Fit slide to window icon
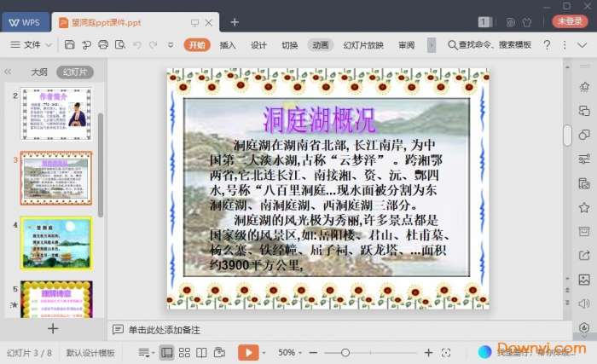This screenshot has width=597, height=364. tap(446, 353)
